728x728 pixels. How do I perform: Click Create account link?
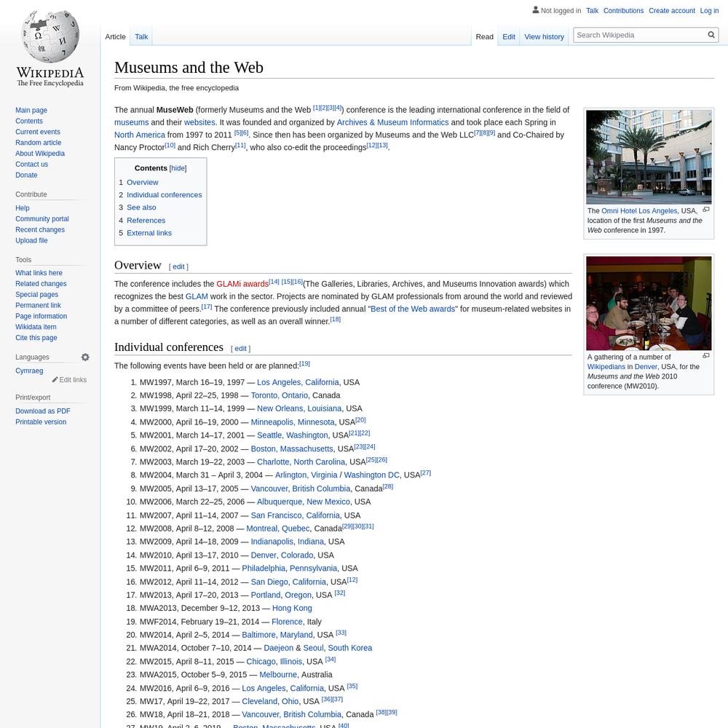point(671,11)
